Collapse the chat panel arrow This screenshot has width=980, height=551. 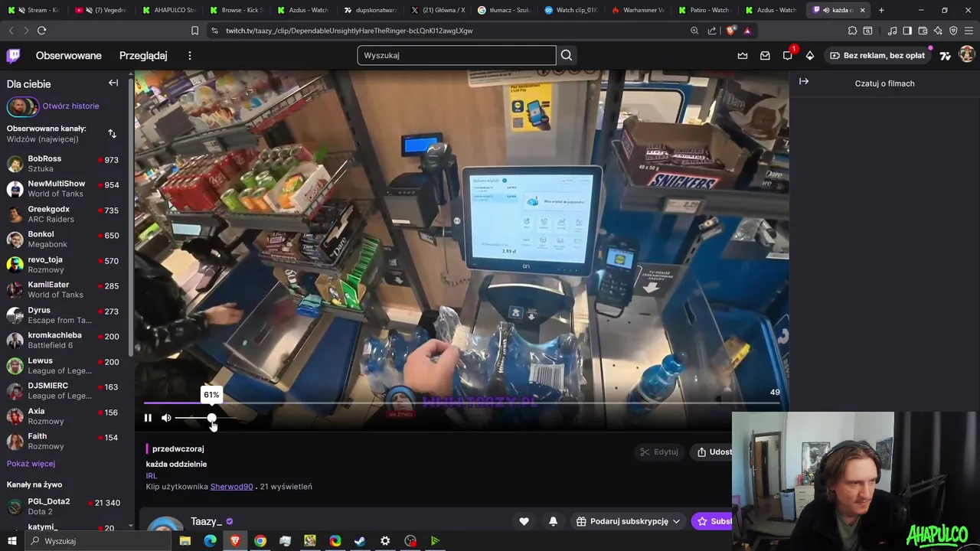pyautogui.click(x=804, y=81)
